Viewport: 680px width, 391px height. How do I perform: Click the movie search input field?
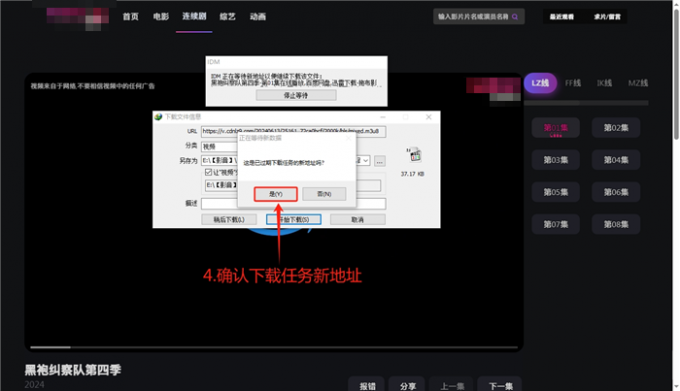point(473,17)
